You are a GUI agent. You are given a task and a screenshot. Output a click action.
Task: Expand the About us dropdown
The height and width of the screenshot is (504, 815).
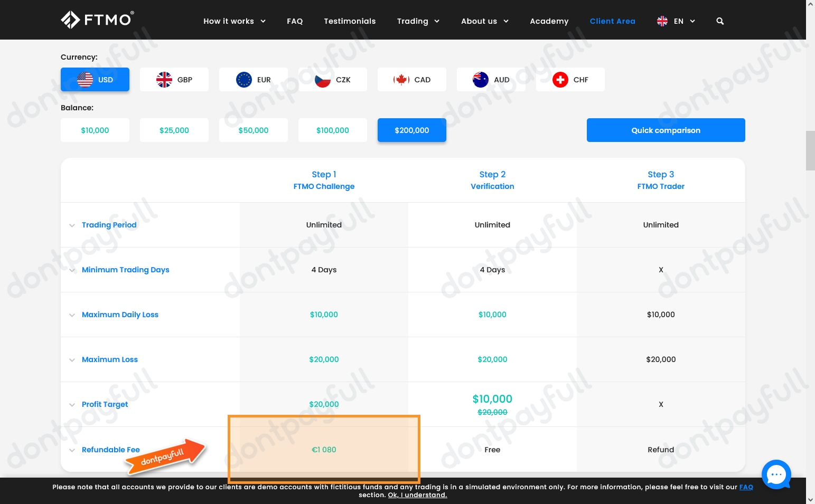tap(484, 21)
